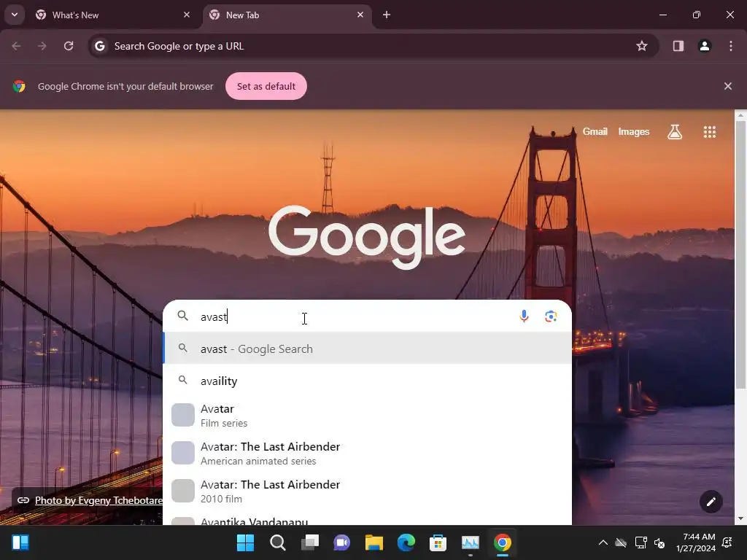Choose Avatar: The Last Airbender animated series

[368, 454]
